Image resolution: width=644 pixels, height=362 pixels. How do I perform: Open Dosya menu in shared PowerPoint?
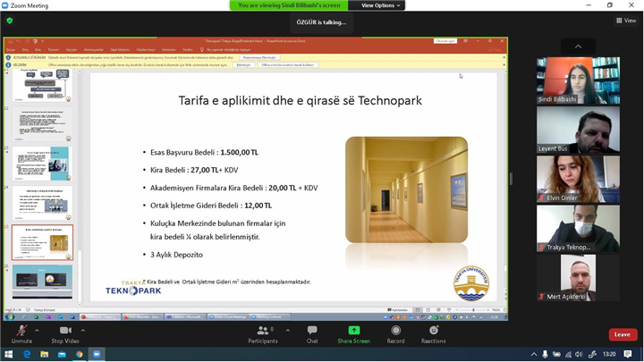[x=11, y=50]
